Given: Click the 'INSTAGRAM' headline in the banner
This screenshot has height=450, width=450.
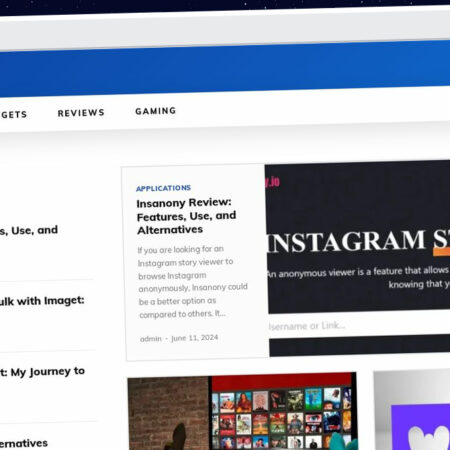Looking at the screenshot, I should pos(347,241).
